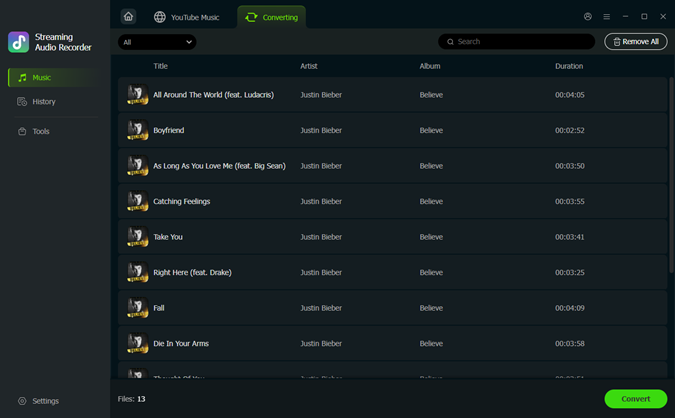Click the Remove All button

coord(636,41)
